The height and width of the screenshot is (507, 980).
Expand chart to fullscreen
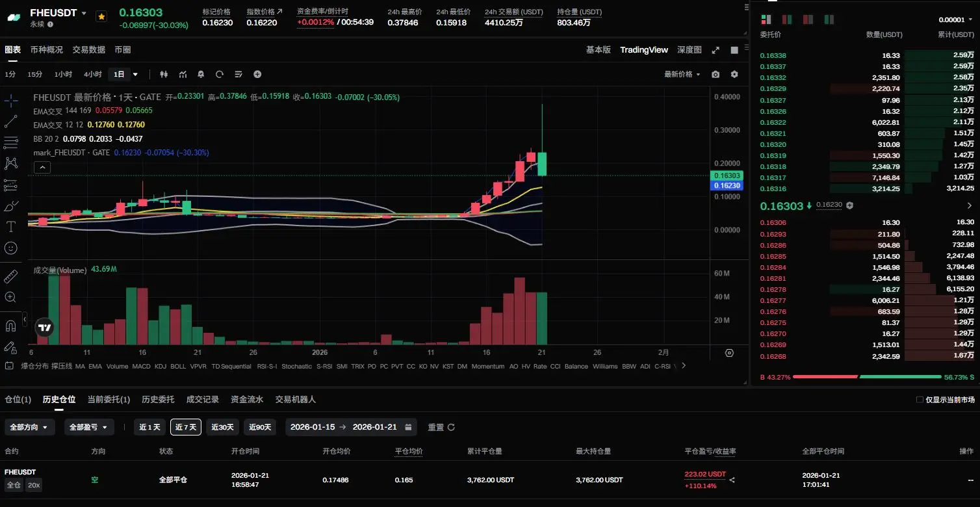tap(716, 50)
